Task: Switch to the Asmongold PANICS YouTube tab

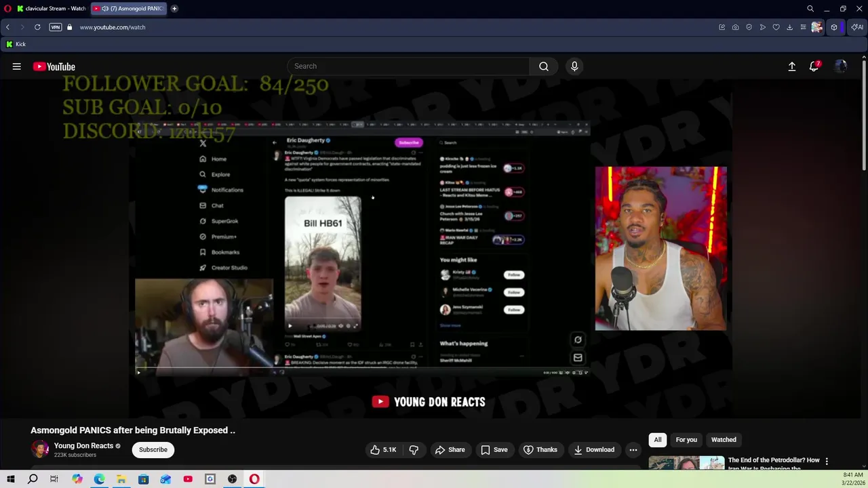Action: pyautogui.click(x=129, y=9)
